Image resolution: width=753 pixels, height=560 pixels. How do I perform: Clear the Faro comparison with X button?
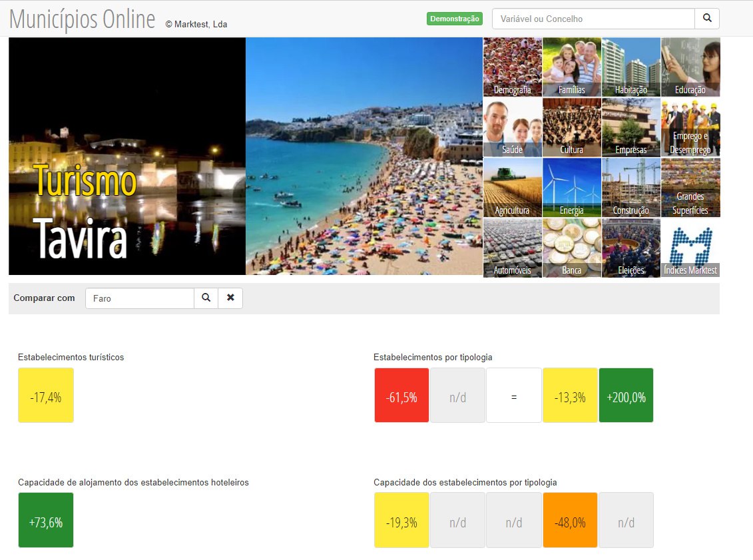[230, 298]
